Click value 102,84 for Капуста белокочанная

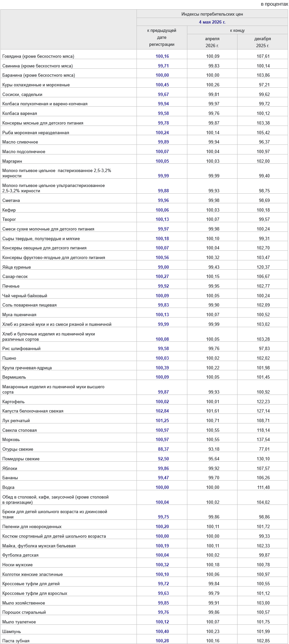(x=162, y=411)
